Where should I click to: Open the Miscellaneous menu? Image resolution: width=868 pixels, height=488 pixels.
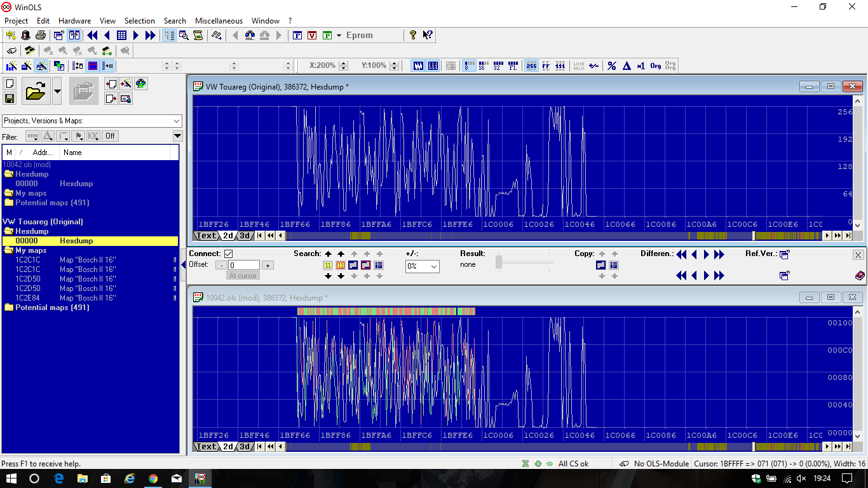pos(219,21)
